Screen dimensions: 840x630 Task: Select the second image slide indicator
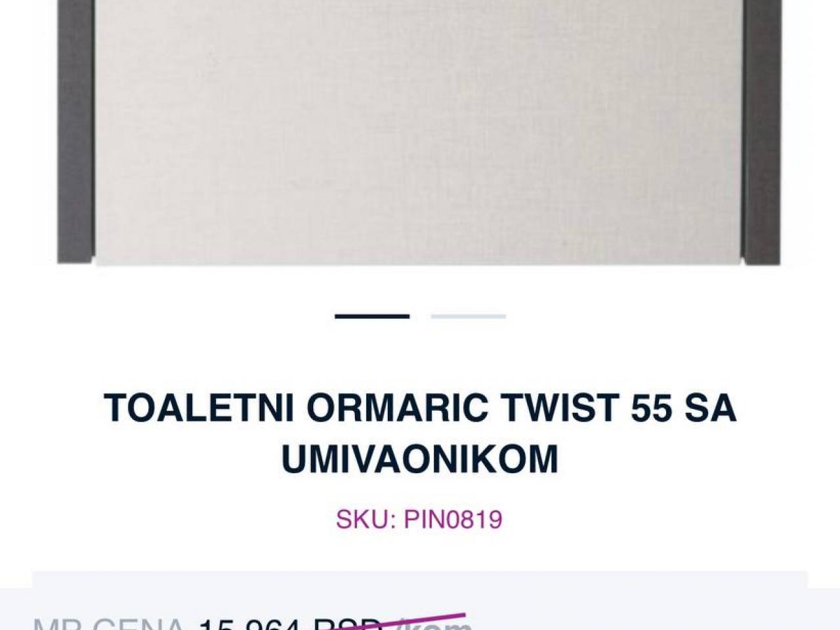[468, 316]
